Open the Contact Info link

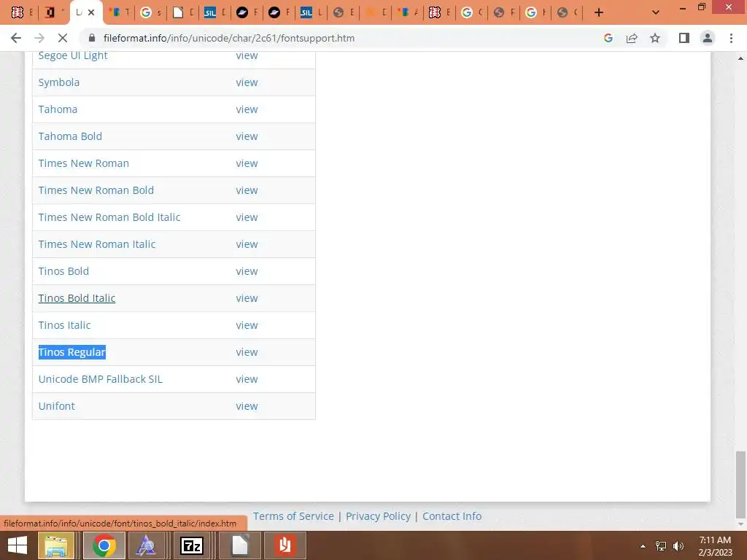[452, 516]
